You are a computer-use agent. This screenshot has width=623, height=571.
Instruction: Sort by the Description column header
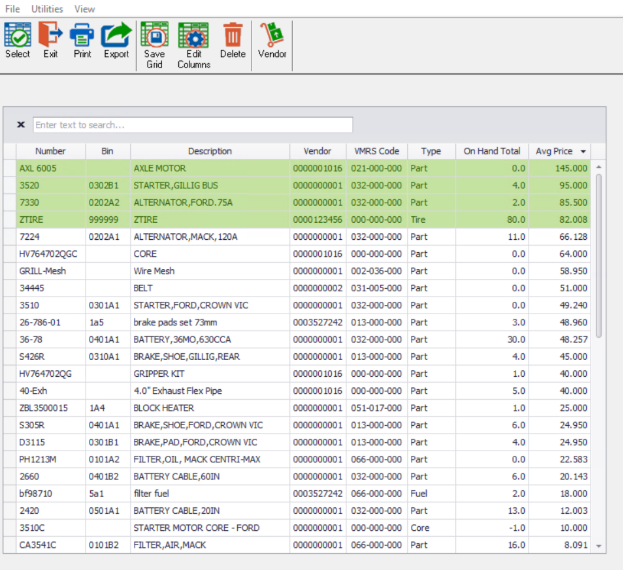coord(209,151)
